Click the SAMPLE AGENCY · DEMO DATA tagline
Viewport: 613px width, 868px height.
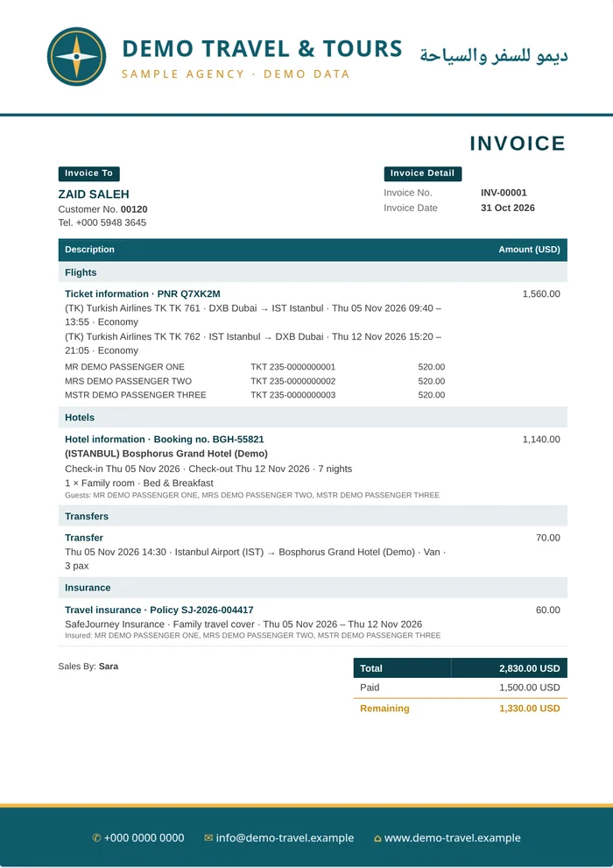[236, 74]
